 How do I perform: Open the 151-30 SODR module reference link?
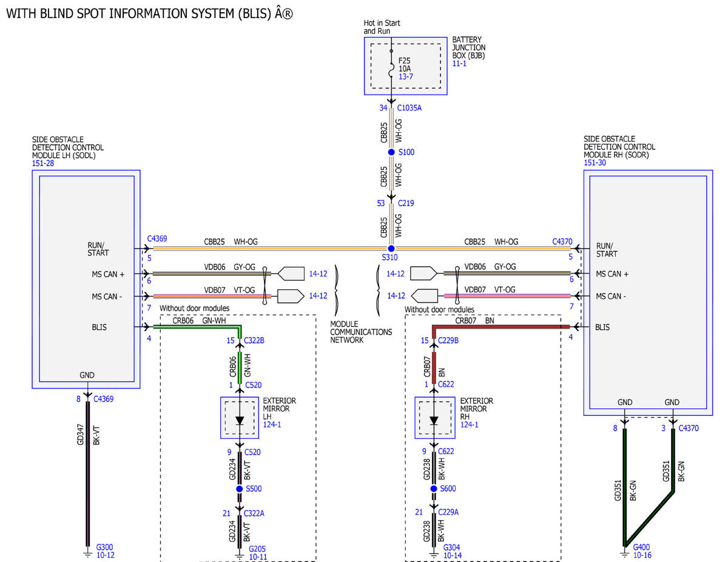(x=595, y=163)
